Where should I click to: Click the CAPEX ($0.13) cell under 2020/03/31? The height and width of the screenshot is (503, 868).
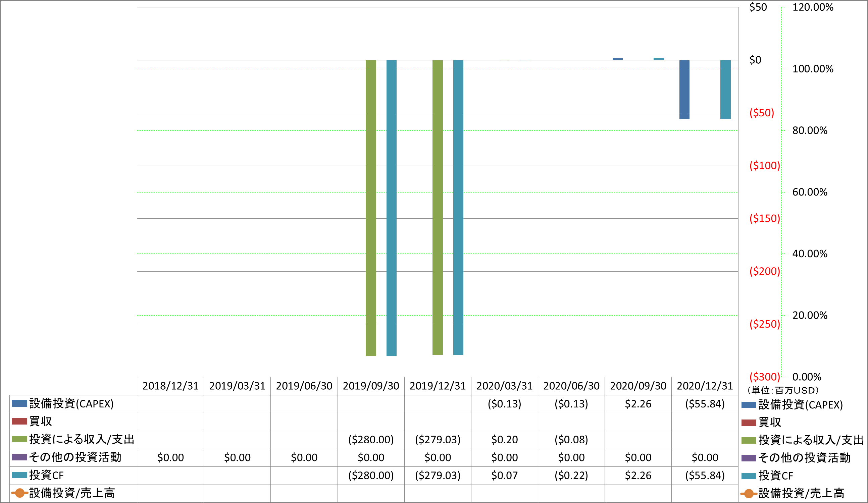505,404
